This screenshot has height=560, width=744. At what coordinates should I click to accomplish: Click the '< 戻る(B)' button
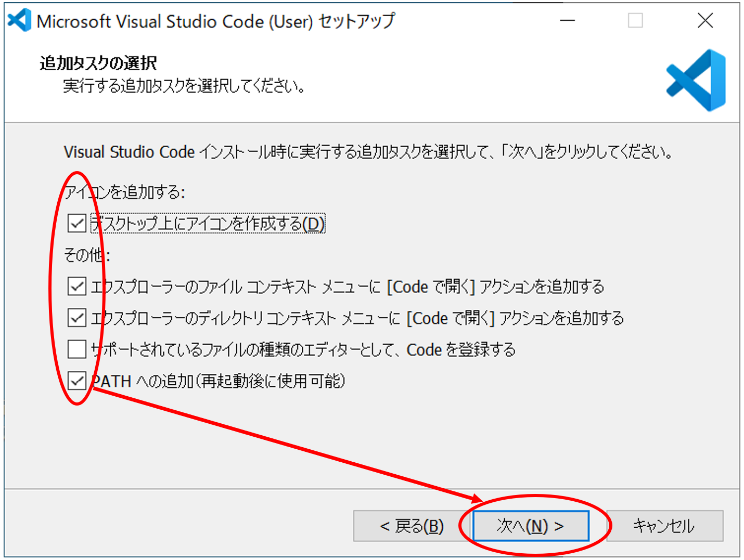click(x=412, y=526)
